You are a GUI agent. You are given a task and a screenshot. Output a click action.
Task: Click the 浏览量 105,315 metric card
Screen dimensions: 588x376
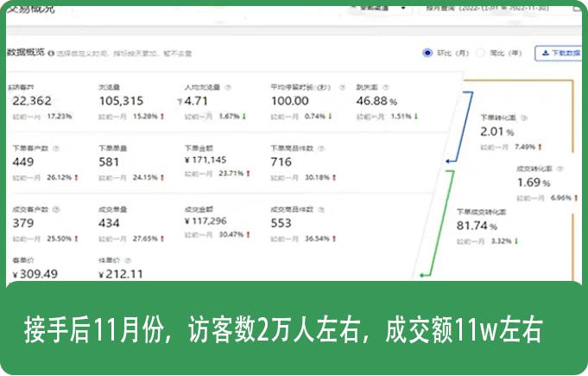pyautogui.click(x=124, y=100)
